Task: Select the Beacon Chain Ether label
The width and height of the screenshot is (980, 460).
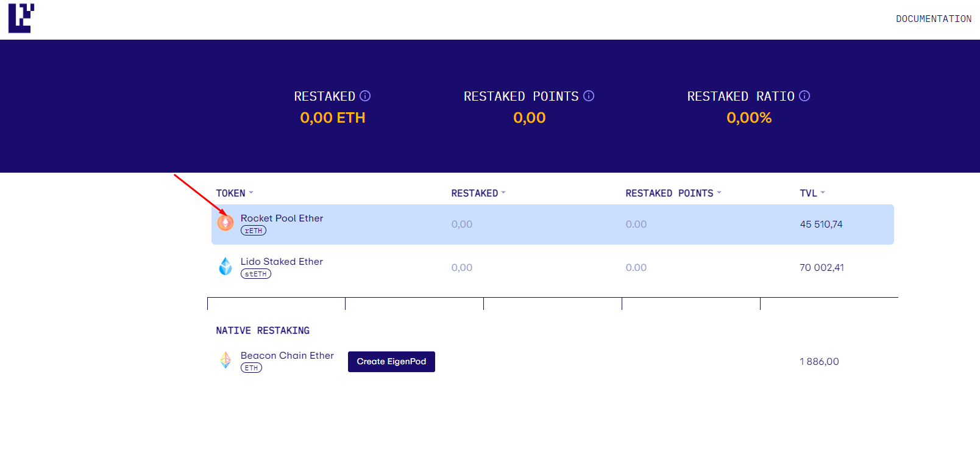Action: [287, 356]
